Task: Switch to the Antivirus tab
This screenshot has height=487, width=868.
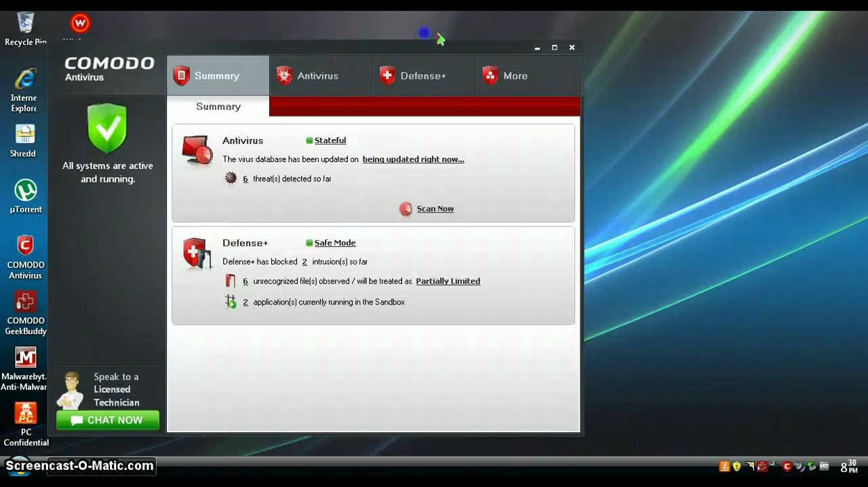Action: pos(321,75)
